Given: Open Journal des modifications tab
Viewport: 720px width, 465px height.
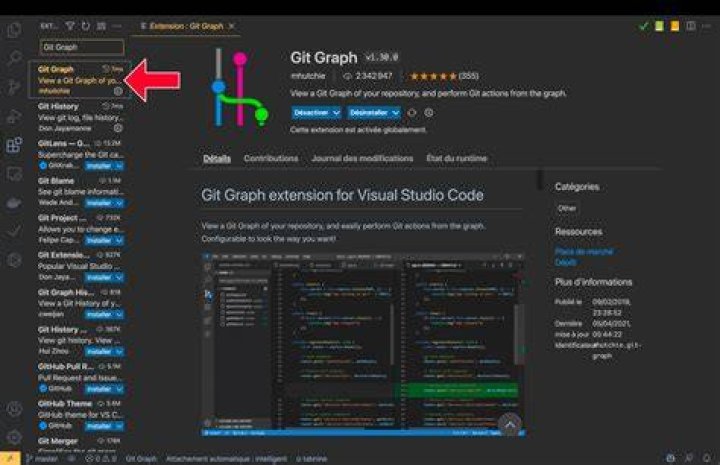Looking at the screenshot, I should [362, 158].
